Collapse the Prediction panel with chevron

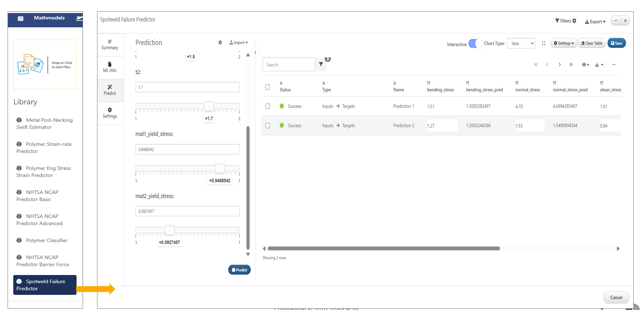[255, 52]
